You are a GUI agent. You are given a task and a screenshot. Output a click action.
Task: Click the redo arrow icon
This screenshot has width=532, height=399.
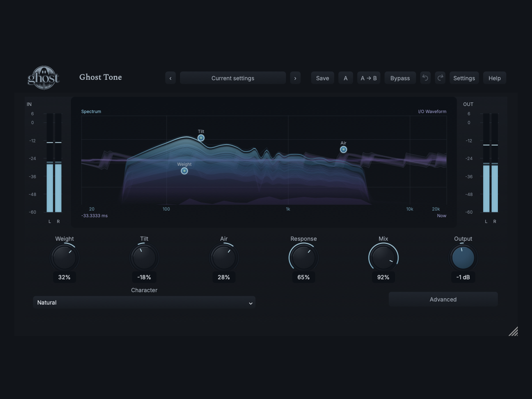440,78
